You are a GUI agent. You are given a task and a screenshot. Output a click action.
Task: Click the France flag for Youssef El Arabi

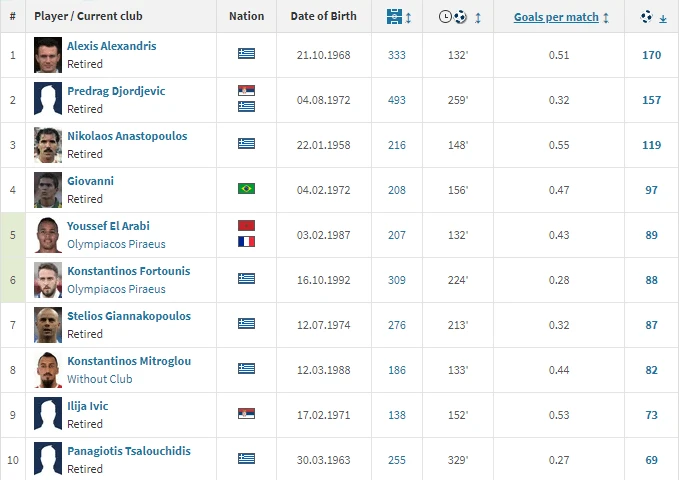coord(246,241)
